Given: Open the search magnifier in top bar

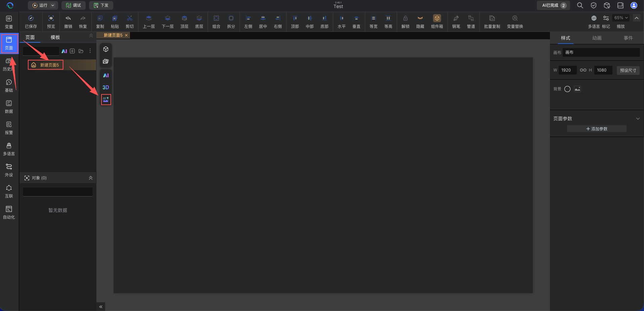Looking at the screenshot, I should (x=580, y=5).
